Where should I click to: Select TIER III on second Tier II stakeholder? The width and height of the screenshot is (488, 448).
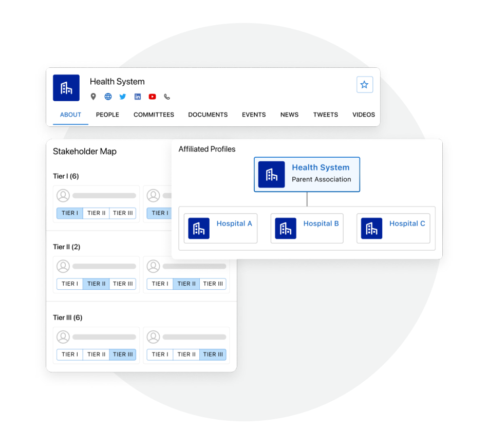(213, 284)
